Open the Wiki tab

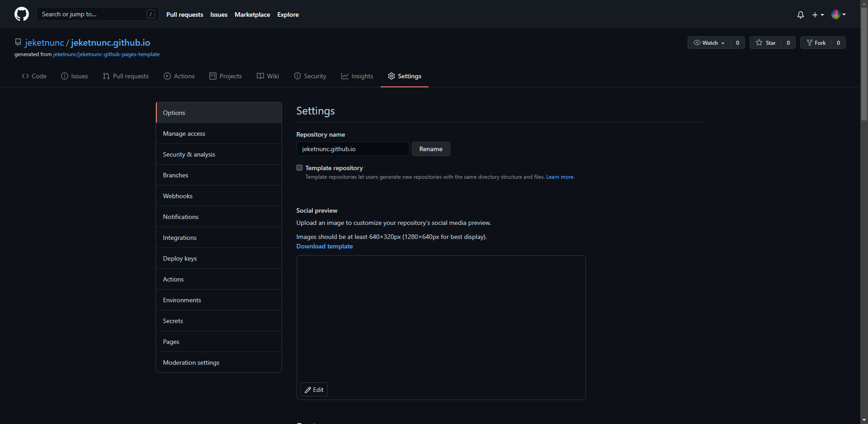point(268,76)
